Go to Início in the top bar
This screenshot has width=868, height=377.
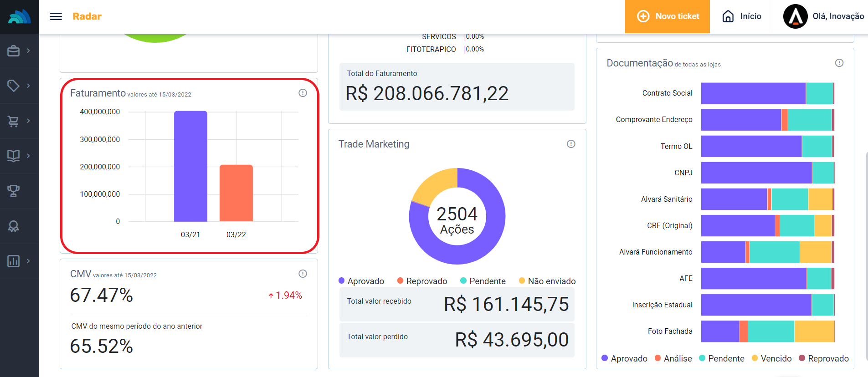[742, 16]
